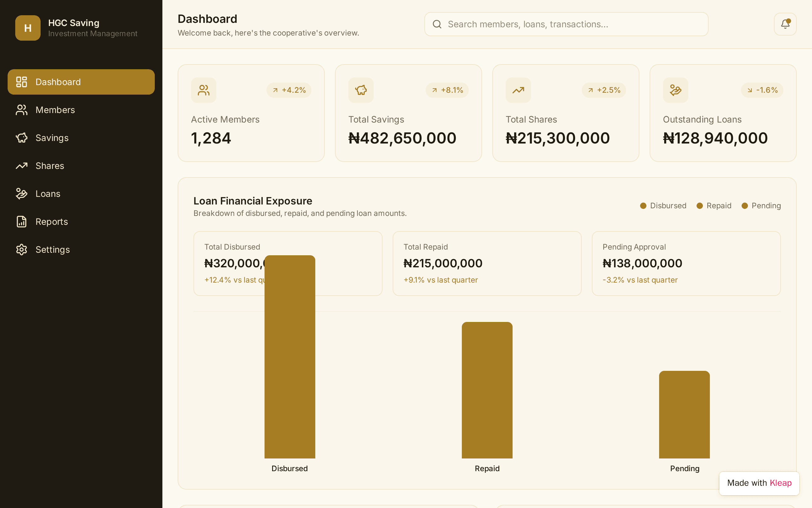Click the Dashboard page title
This screenshot has width=812, height=508.
click(207, 19)
